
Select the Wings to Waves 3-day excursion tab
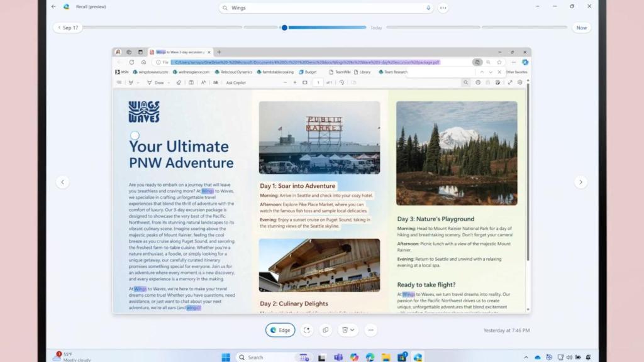[x=179, y=52]
